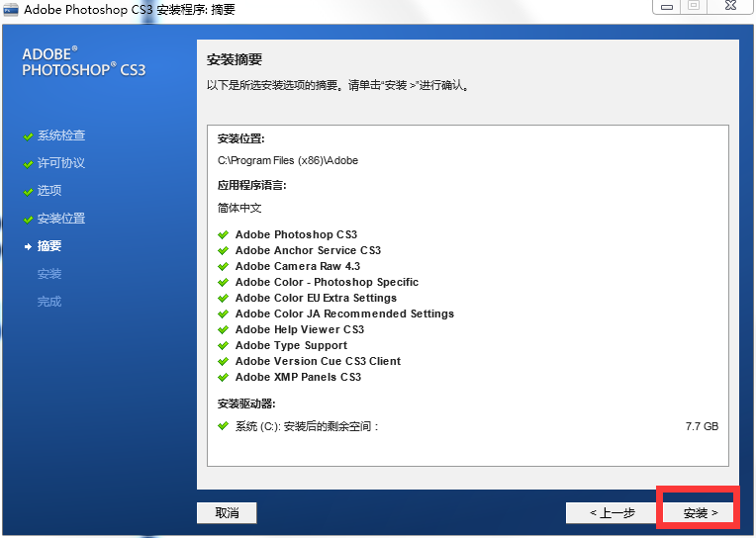Click checkmark beside Adobe Color JA Recommended Settings
Screen dimensions: 756x538
coord(223,314)
